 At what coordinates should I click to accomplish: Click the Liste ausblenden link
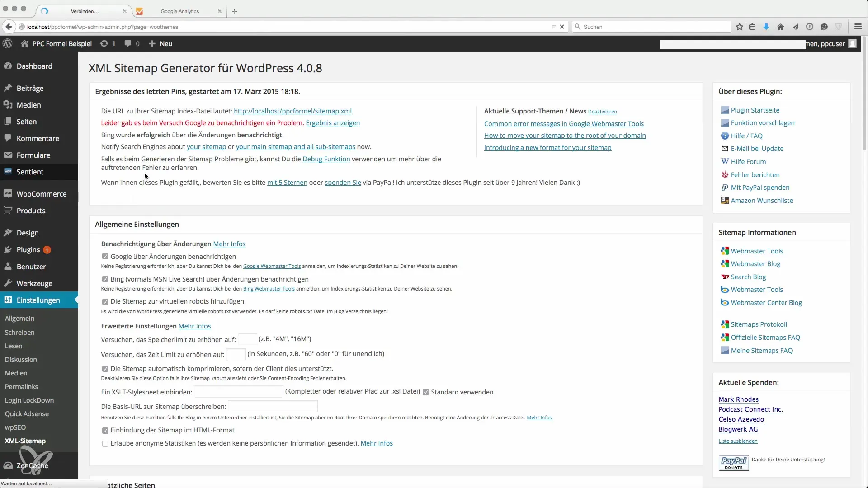pos(738,441)
